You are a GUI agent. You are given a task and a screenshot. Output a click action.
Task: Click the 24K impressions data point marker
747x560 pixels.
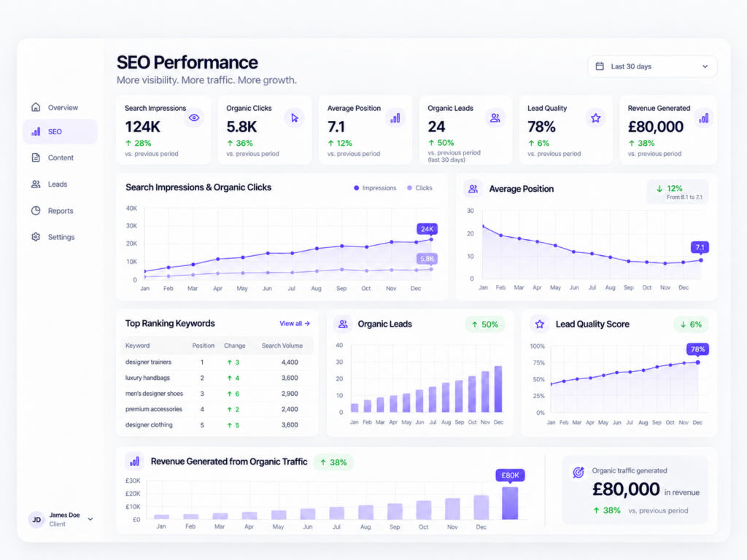[x=432, y=239]
